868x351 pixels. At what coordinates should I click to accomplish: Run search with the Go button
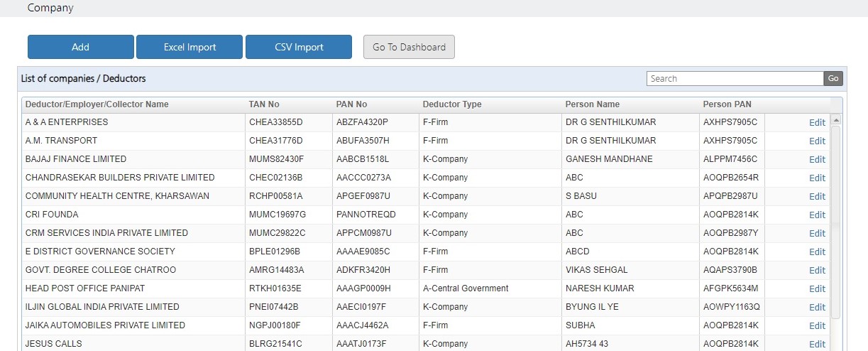(x=833, y=79)
